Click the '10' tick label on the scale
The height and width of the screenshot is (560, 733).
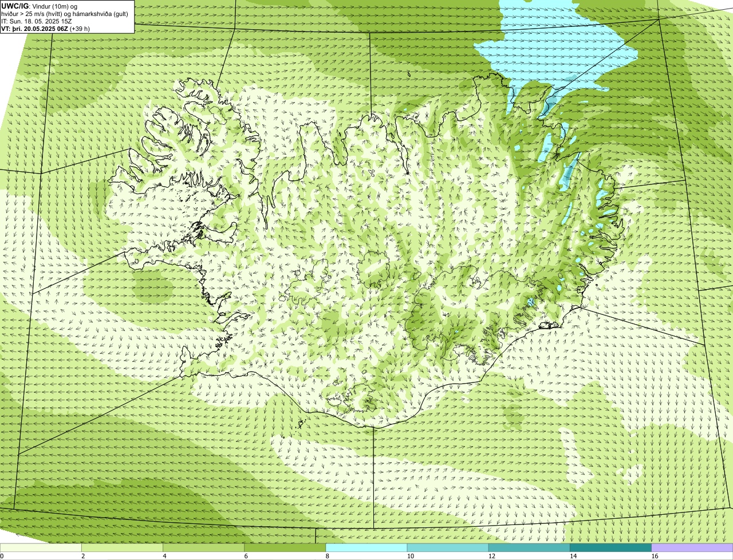pyautogui.click(x=410, y=556)
